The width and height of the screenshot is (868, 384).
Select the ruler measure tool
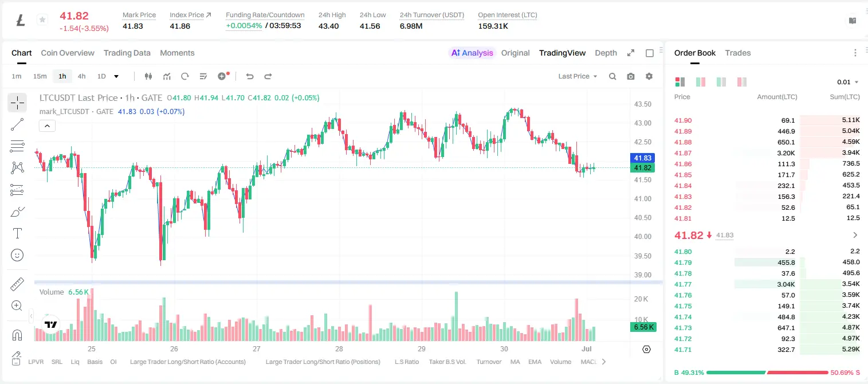(x=17, y=284)
